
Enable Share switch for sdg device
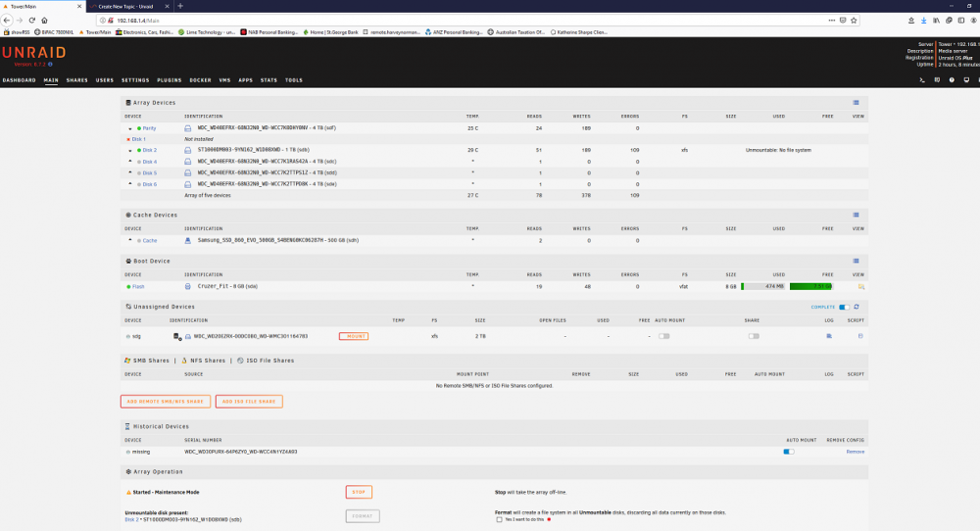point(754,336)
